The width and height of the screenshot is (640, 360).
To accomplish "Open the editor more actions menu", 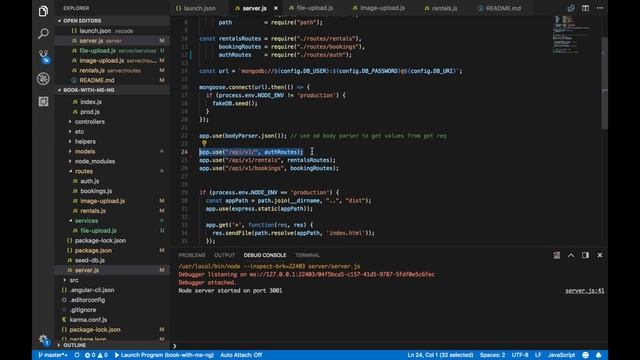I will coord(600,8).
